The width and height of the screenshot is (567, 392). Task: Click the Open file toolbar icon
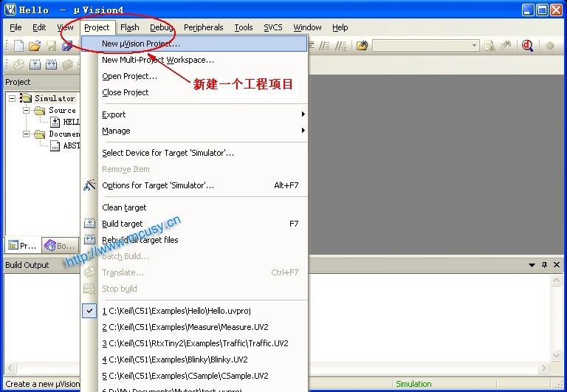(35, 46)
